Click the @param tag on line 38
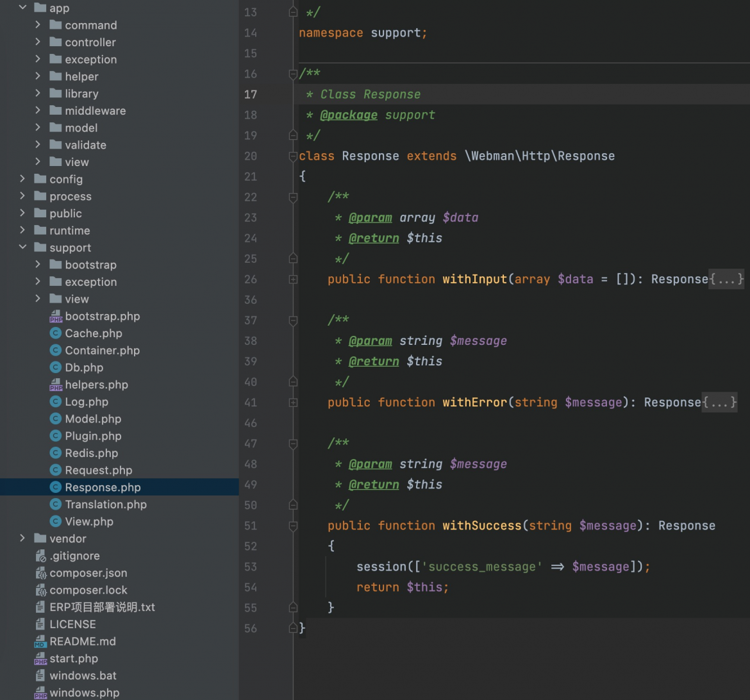This screenshot has height=700, width=750. click(x=371, y=341)
